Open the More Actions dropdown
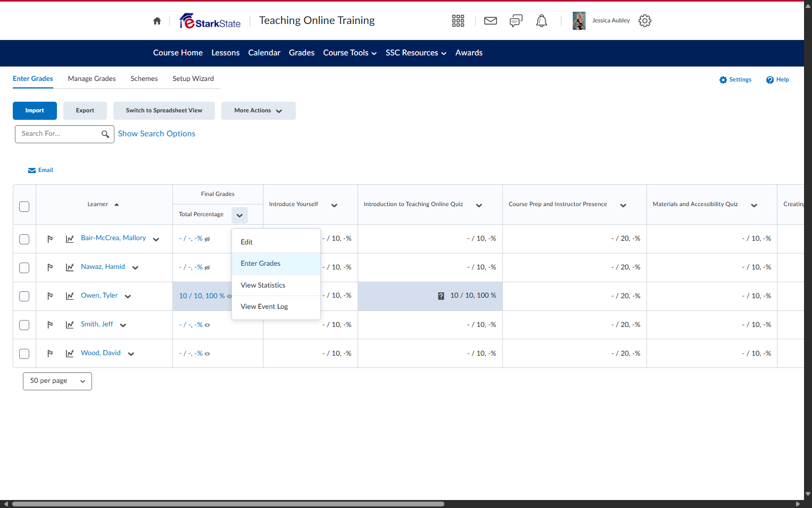This screenshot has width=812, height=508. [x=259, y=111]
